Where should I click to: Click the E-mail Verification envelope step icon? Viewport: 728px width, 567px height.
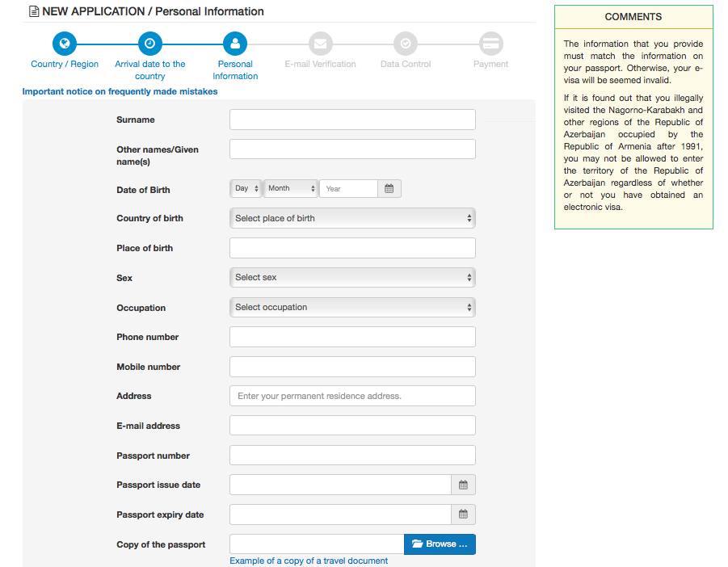pos(320,44)
